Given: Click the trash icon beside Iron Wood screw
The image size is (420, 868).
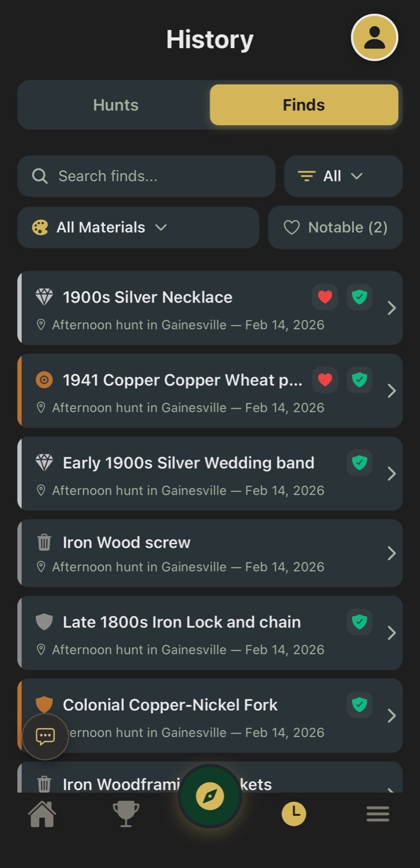Looking at the screenshot, I should coord(44,542).
